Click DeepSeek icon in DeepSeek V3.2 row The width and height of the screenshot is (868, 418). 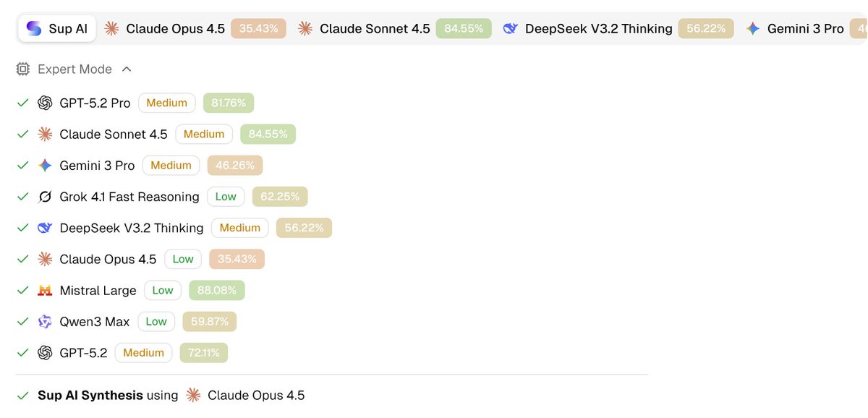click(45, 228)
